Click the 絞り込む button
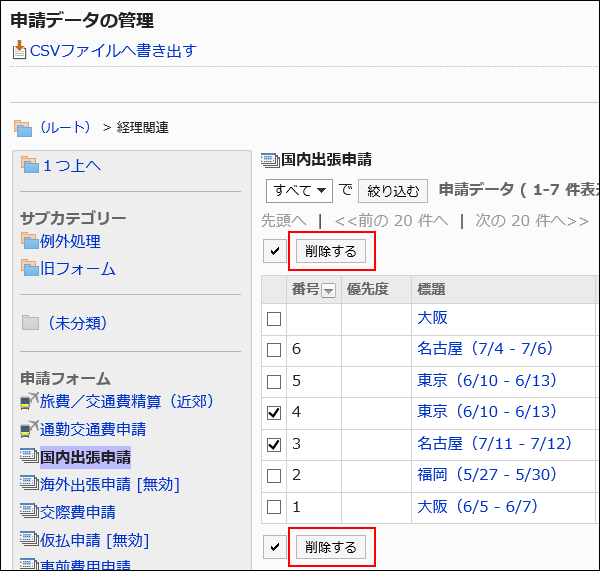Viewport: 600px width, 571px height. tap(393, 191)
